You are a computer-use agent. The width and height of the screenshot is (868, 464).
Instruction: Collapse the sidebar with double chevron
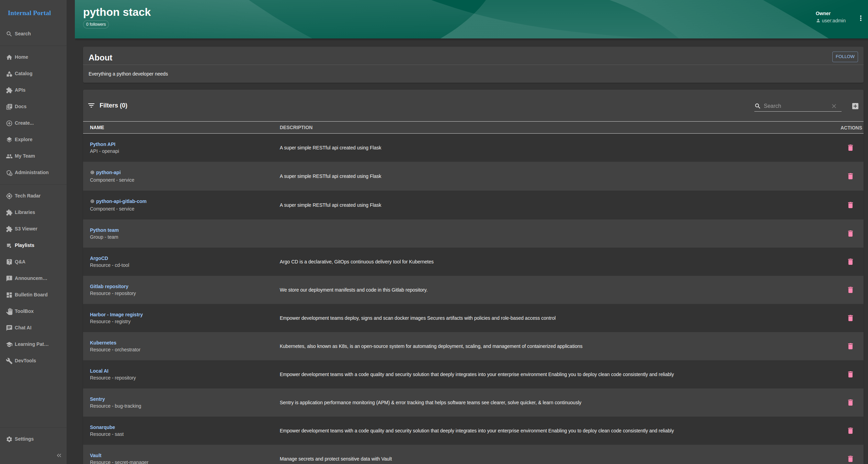[x=59, y=455]
